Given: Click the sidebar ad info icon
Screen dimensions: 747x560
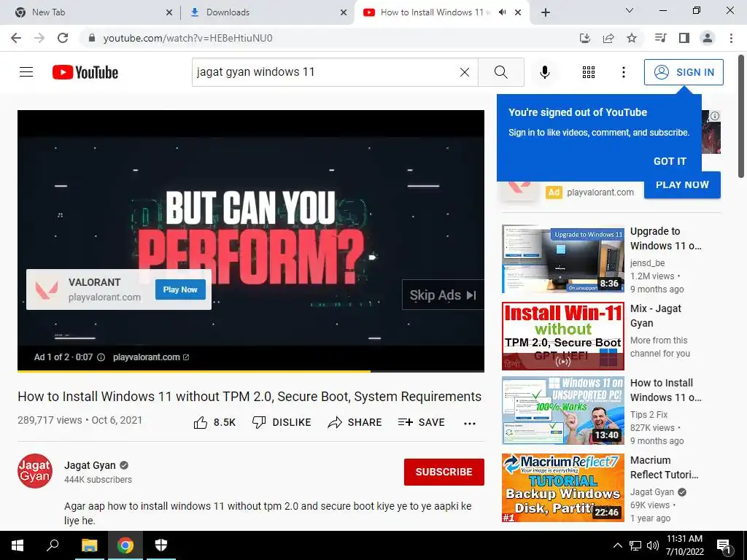Looking at the screenshot, I should [x=715, y=116].
